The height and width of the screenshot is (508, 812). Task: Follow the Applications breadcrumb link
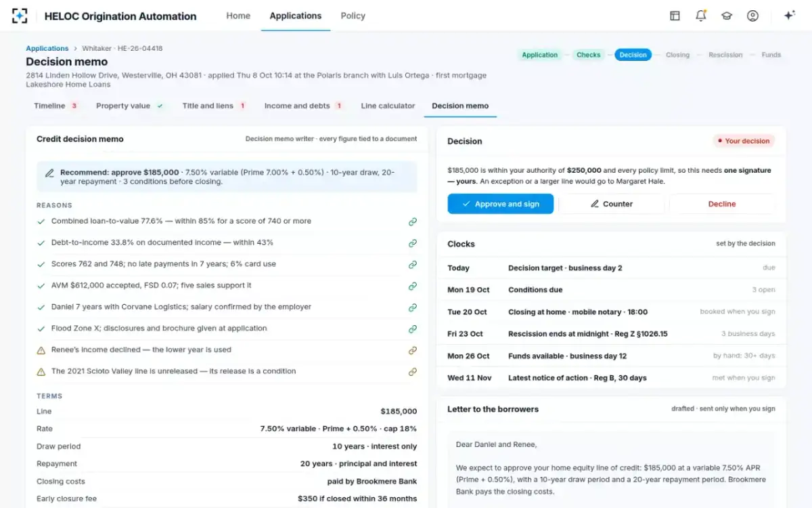[47, 49]
